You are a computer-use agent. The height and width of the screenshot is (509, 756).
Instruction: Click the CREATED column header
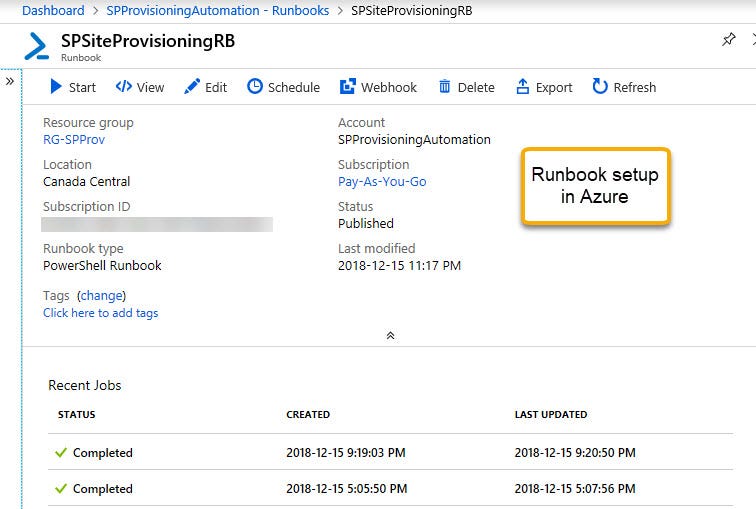(308, 415)
